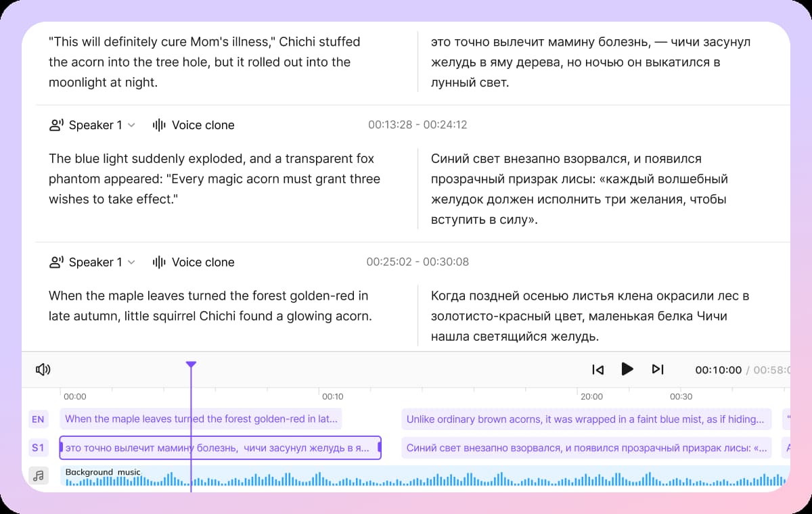Expand the Speaker 1 selector in third segment
This screenshot has height=514, width=812.
pyautogui.click(x=131, y=262)
